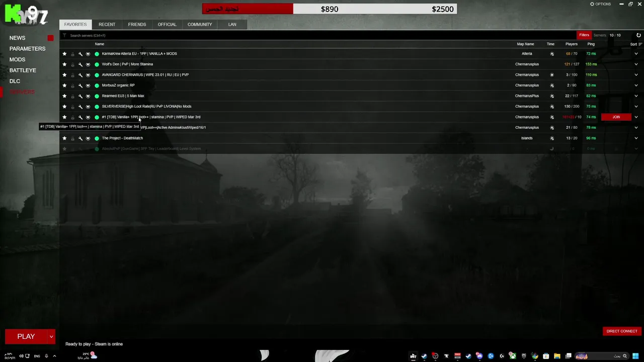Open PARAMETERS in the left sidebar

pos(27,49)
